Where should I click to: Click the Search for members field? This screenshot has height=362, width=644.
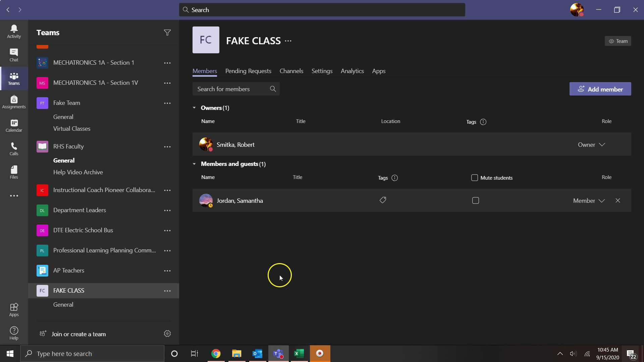[x=231, y=89]
